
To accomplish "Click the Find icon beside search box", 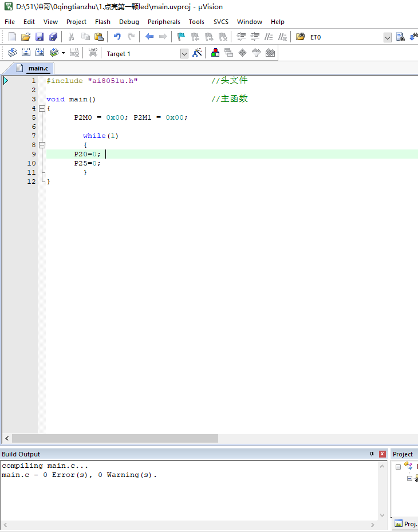I will click(x=400, y=37).
